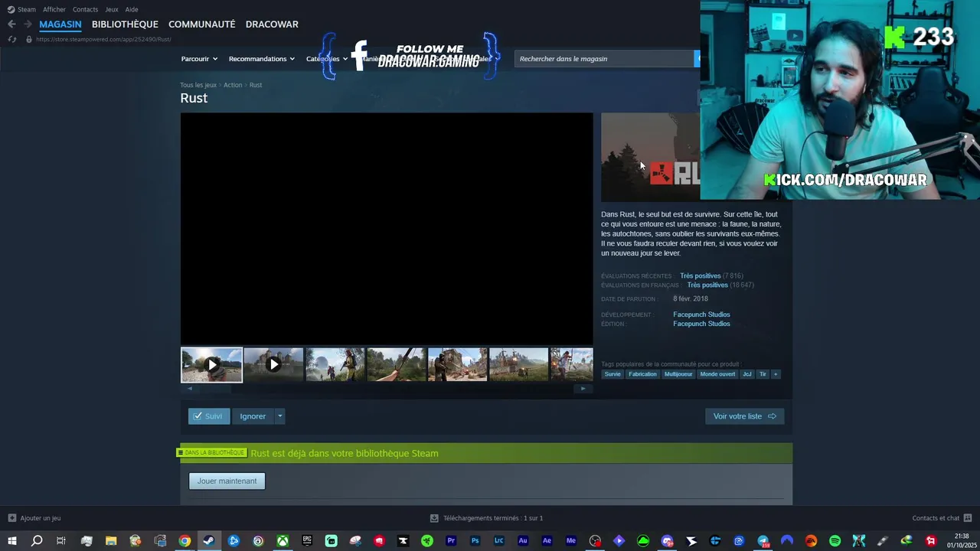Reload the store page with the refresh icon

coord(11,39)
